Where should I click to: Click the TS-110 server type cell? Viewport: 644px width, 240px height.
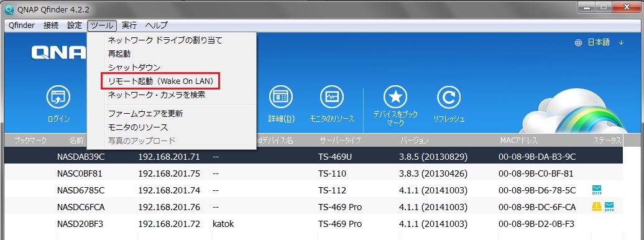[x=332, y=173]
